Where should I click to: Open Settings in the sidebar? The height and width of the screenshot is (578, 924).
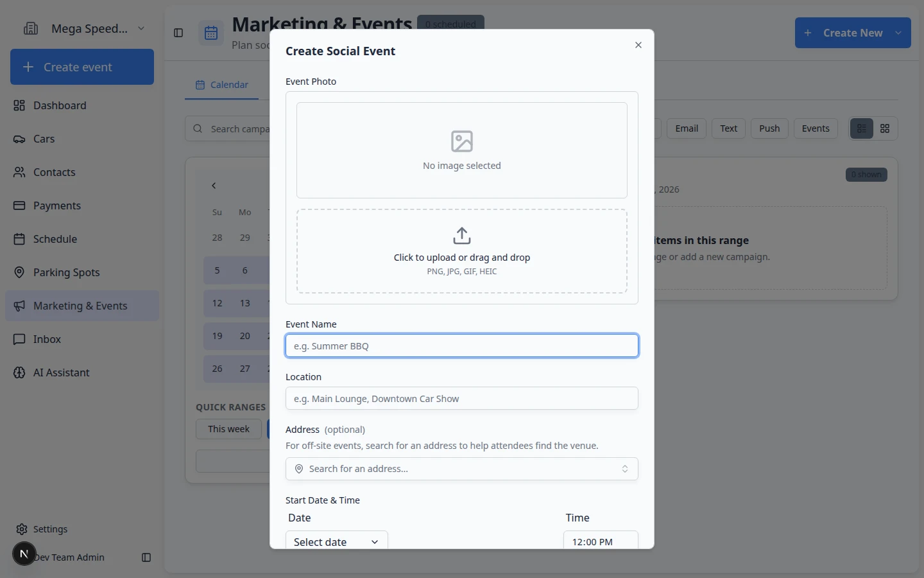82,529
